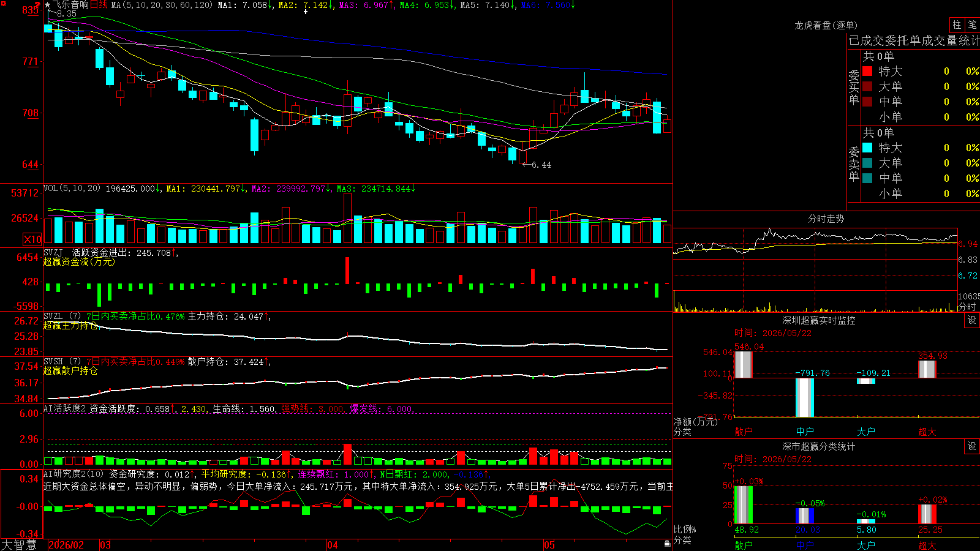Screen dimensions: 980x551
Task: Click the 8.35 high price marker
Action: (x=67, y=13)
